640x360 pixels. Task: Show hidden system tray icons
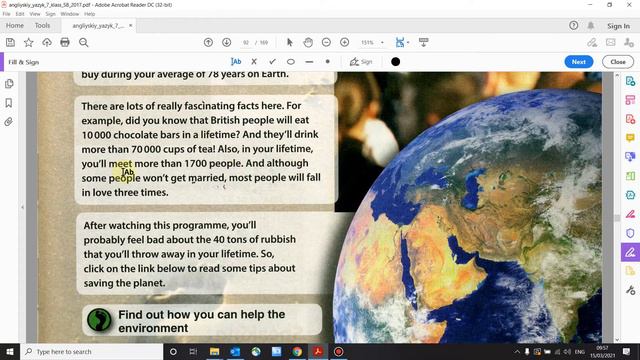[x=517, y=351]
